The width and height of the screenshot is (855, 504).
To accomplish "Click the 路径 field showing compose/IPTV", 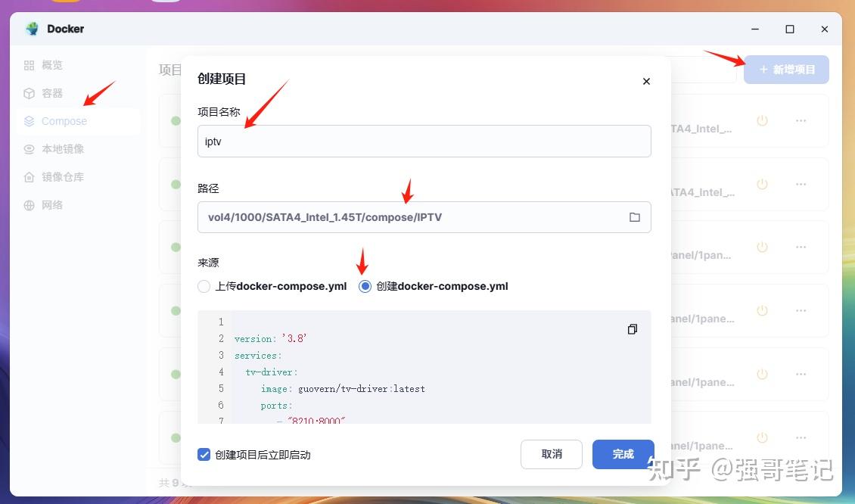I will tap(424, 217).
